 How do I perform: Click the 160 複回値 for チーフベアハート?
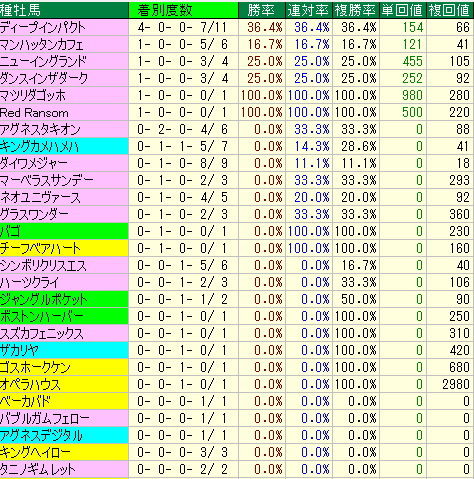[x=460, y=248]
